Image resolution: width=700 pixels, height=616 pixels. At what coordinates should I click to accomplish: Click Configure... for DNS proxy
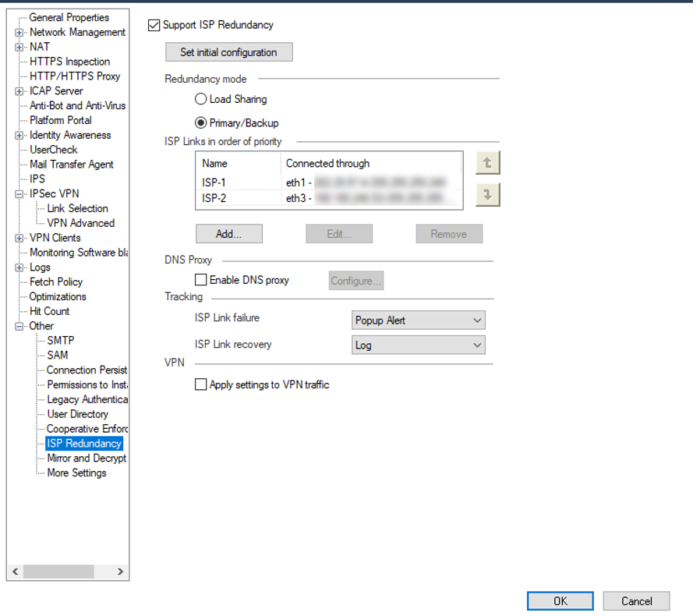355,281
